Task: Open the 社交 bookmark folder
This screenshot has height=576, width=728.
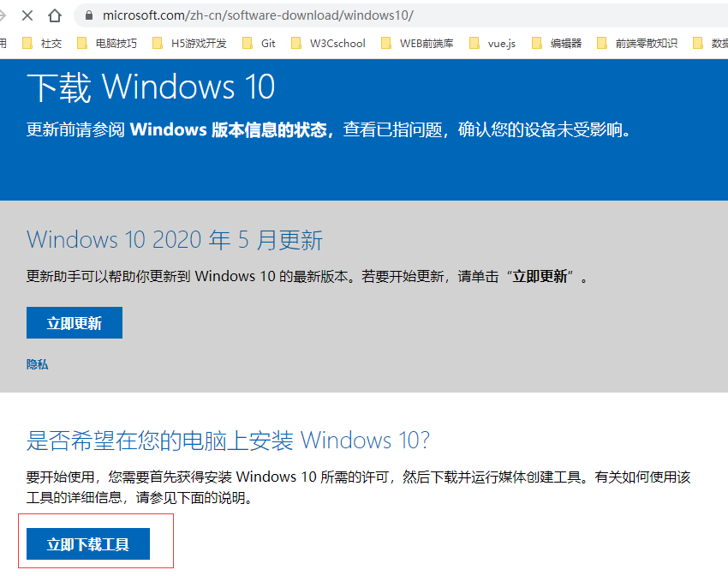Action: click(42, 43)
